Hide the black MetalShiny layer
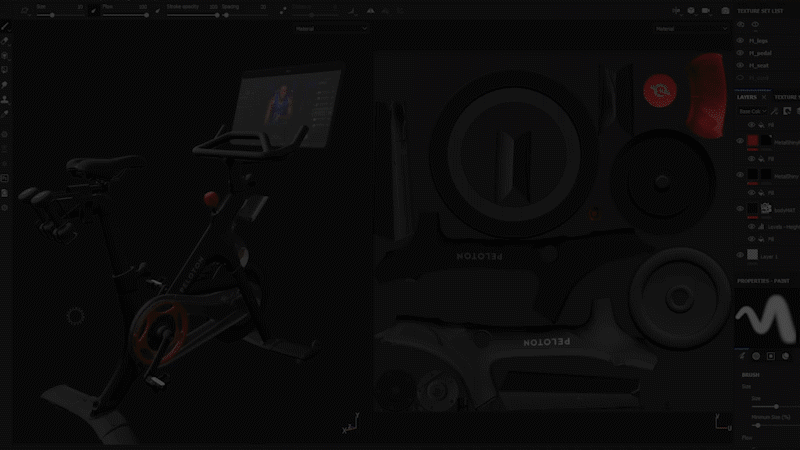Viewport: 800px width, 450px height. (740, 174)
